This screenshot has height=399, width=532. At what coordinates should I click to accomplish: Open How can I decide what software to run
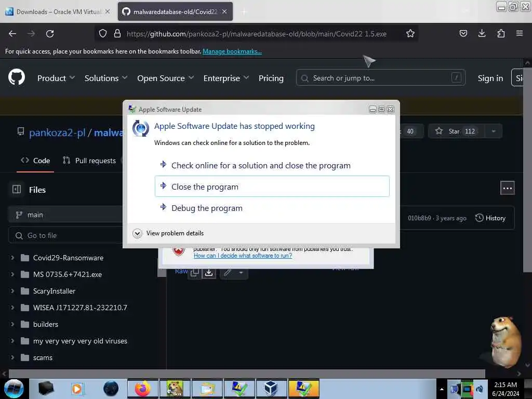[243, 256]
